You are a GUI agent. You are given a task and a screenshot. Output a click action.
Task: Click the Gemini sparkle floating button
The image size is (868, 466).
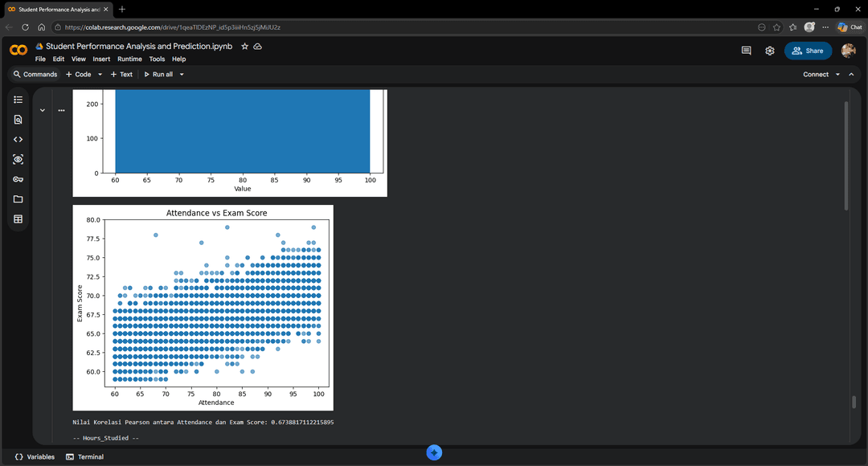pos(434,452)
